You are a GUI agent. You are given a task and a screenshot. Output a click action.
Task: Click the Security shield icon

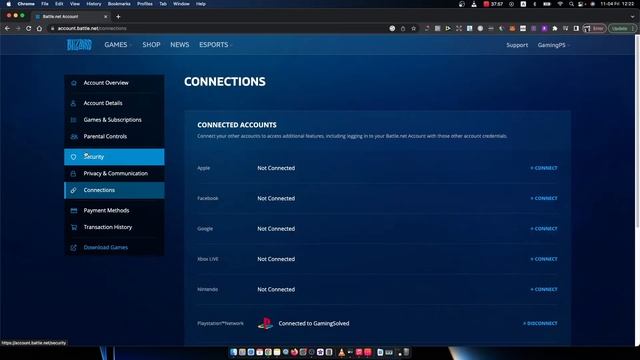73,157
